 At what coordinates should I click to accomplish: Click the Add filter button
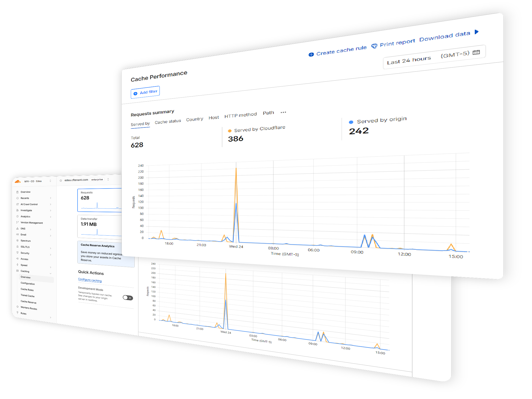(x=145, y=92)
